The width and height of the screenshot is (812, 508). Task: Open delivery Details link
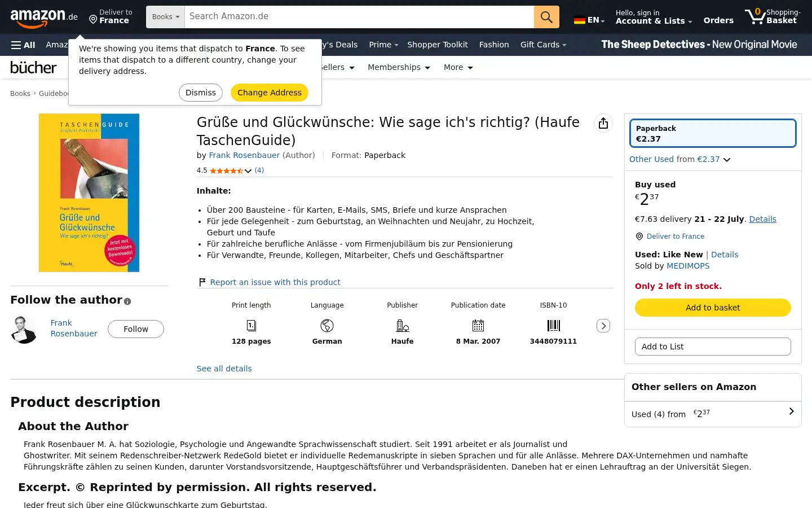[763, 219]
